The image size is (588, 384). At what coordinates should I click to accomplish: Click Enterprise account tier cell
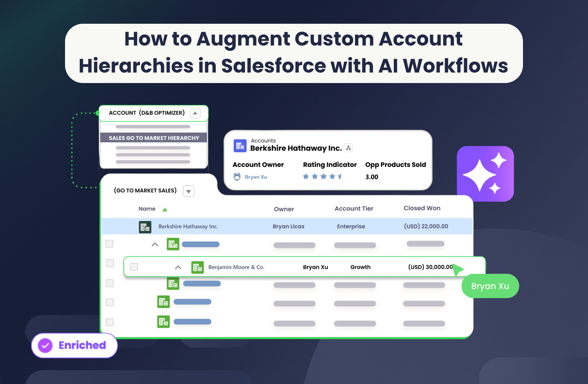351,226
